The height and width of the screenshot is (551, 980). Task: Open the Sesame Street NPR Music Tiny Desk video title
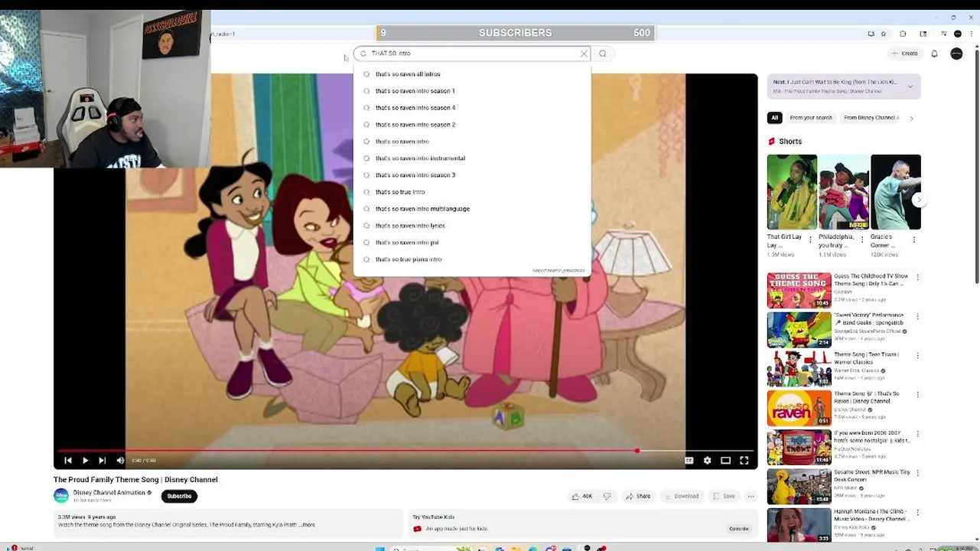tap(871, 476)
